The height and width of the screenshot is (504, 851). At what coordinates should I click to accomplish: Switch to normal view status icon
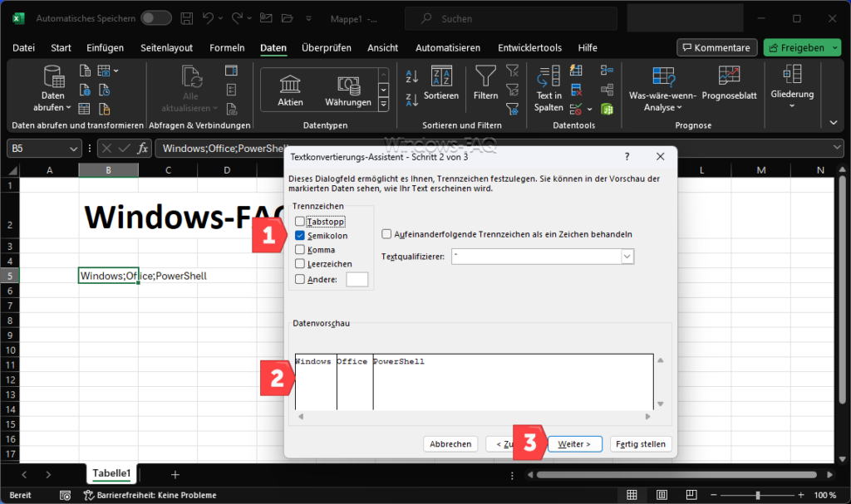point(632,495)
